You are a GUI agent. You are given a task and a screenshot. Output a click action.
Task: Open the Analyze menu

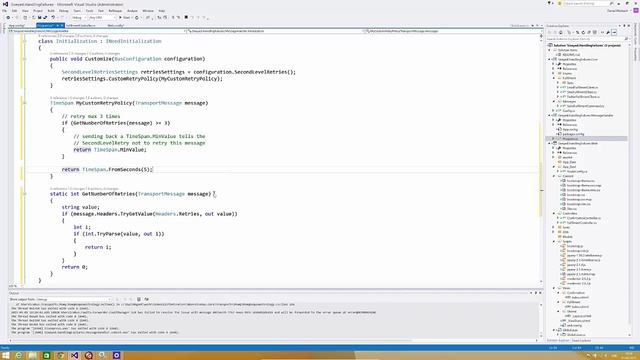132,11
